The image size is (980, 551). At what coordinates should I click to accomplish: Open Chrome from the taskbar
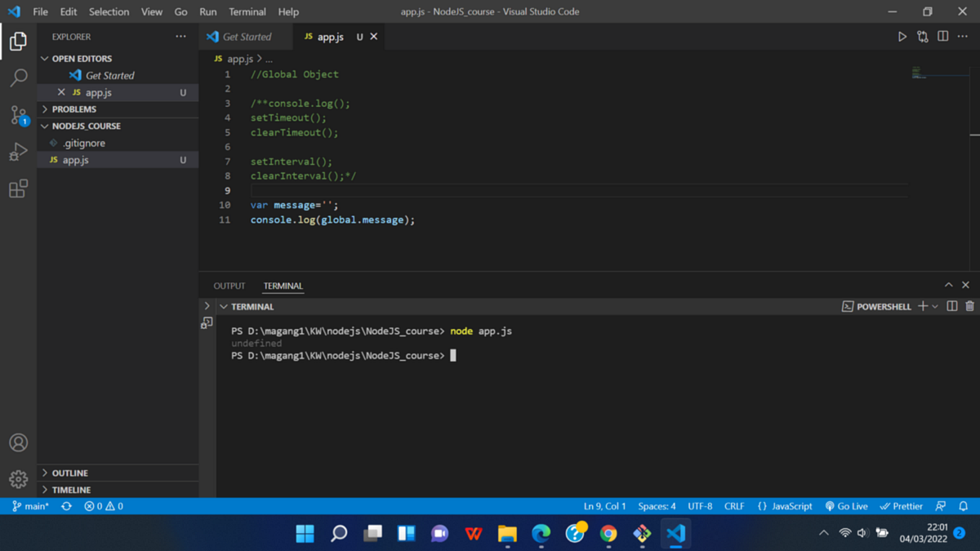click(608, 533)
